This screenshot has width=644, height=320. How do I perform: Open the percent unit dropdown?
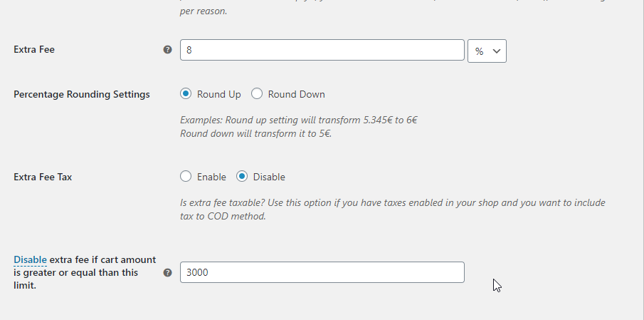[x=487, y=51]
